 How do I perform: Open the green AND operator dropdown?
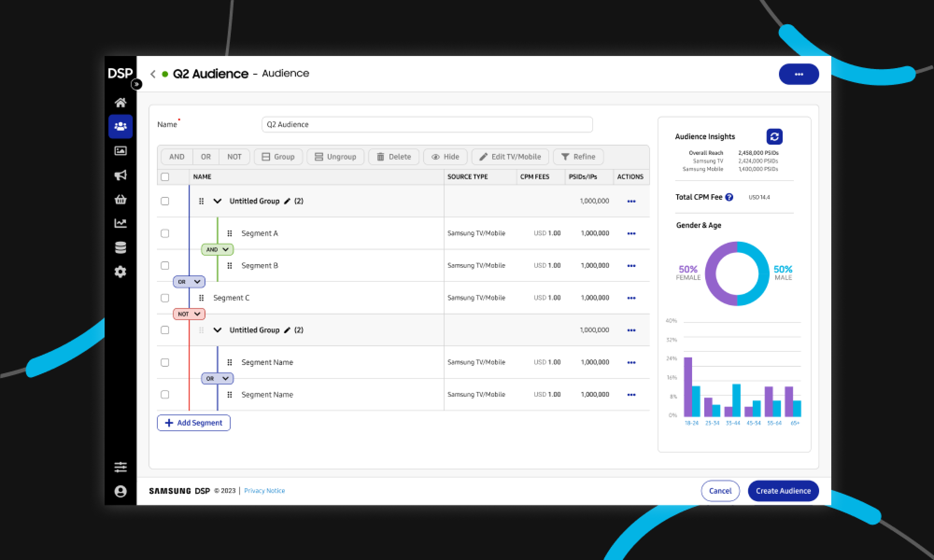click(x=217, y=250)
